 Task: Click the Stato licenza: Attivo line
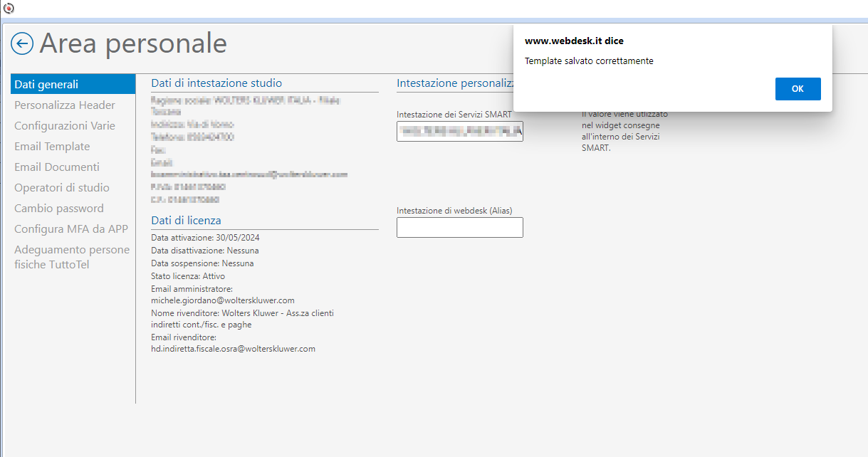[x=187, y=276]
